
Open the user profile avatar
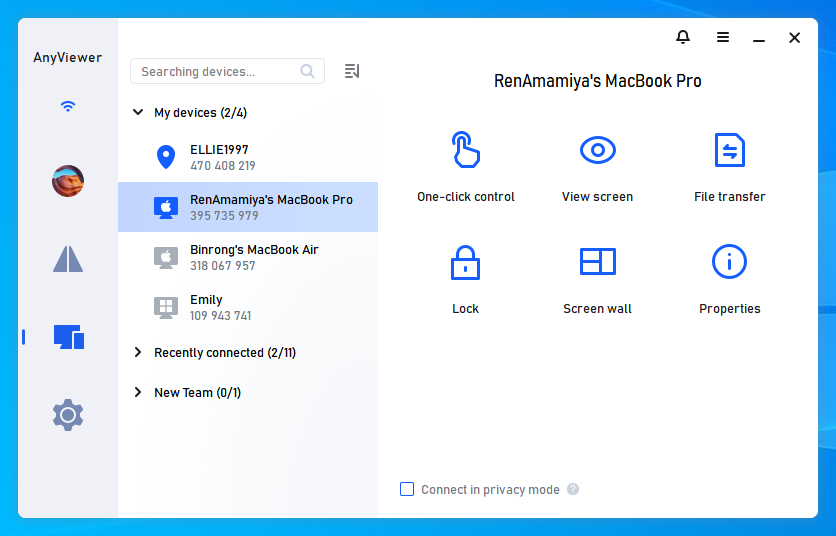(68, 181)
